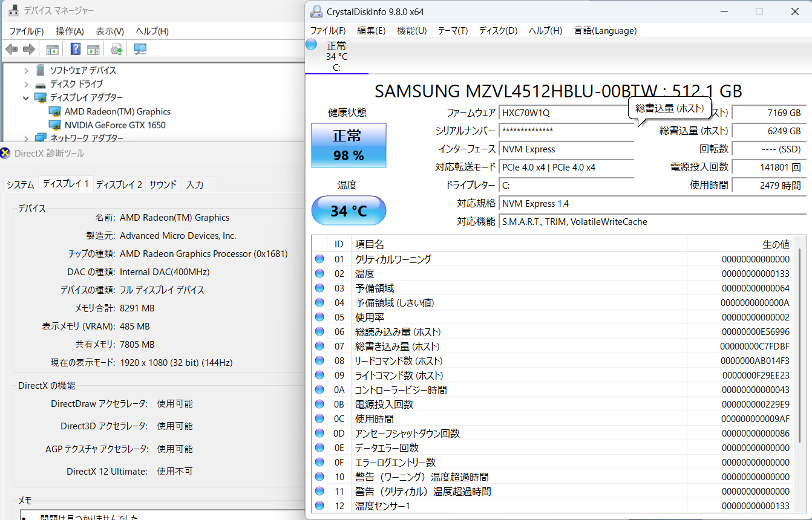
Task: Click the ディスプレイ アダプター category icon
Action: click(x=41, y=98)
